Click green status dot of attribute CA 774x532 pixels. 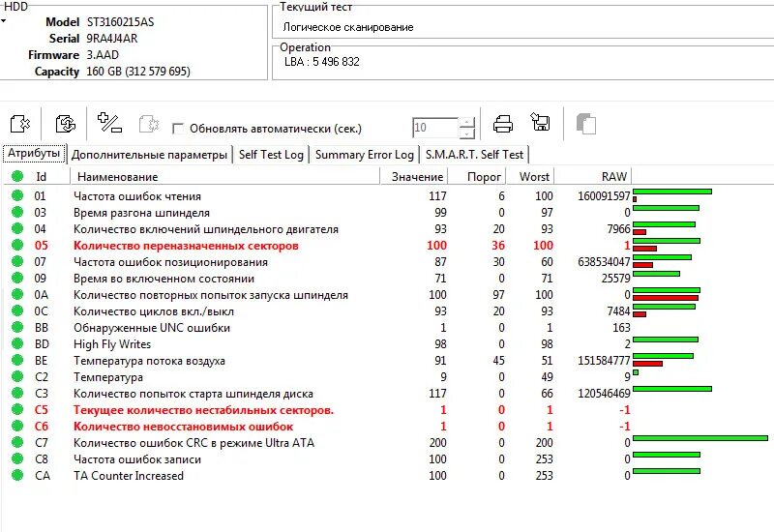click(x=17, y=475)
